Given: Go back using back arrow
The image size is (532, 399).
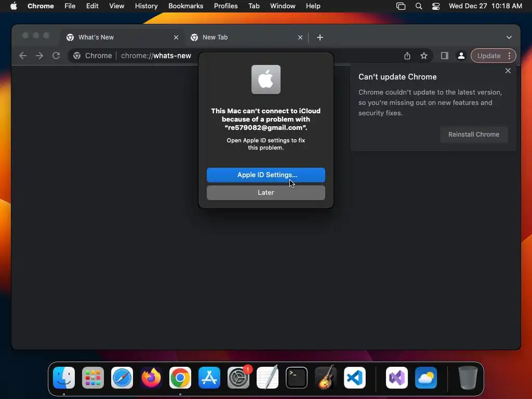Looking at the screenshot, I should [23, 56].
